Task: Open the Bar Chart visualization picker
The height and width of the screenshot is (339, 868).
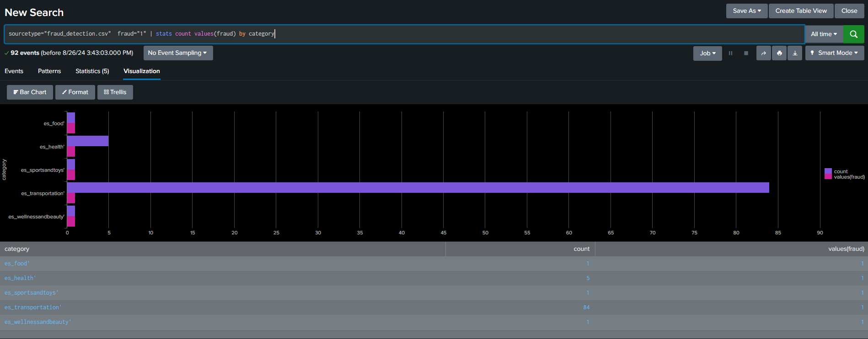Action: (30, 92)
